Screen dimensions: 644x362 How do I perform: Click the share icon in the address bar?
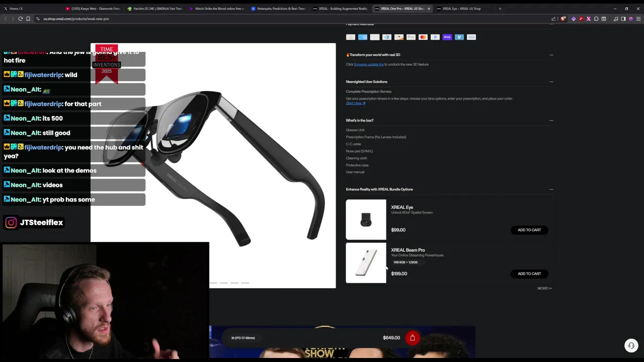click(553, 19)
